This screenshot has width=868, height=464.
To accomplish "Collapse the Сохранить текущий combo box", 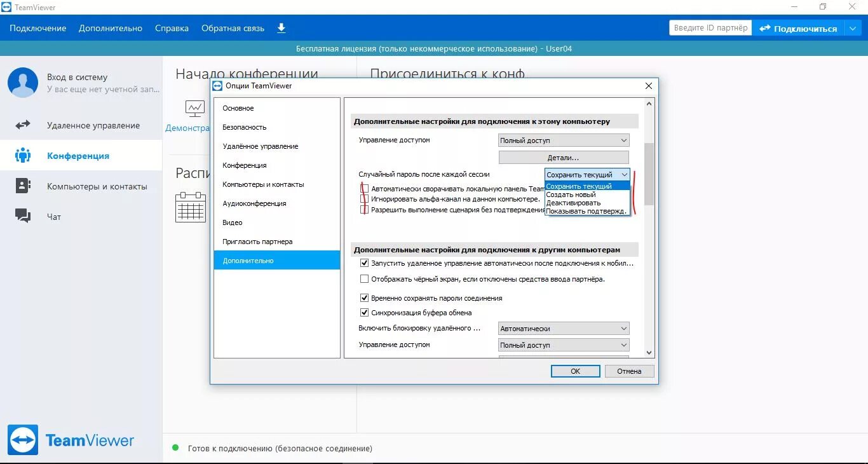I will (x=587, y=175).
